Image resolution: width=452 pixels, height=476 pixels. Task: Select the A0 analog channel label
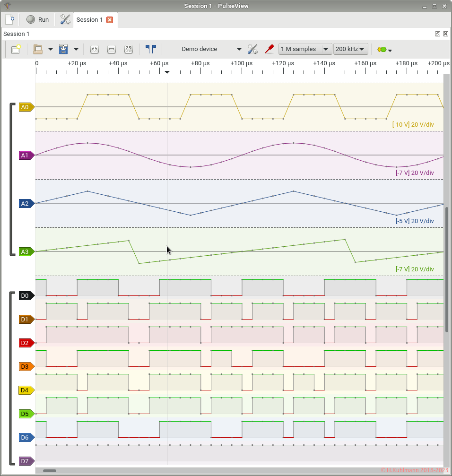(x=26, y=107)
